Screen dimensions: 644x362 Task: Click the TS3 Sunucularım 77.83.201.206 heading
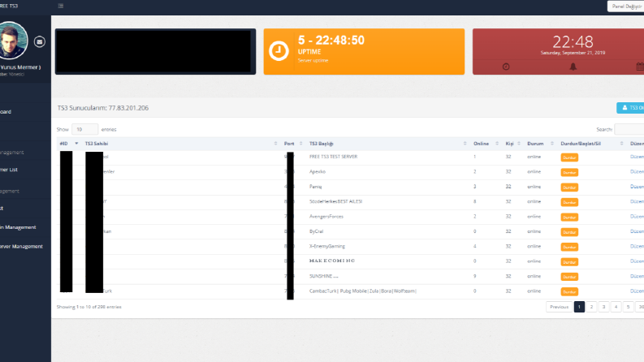[x=103, y=108]
